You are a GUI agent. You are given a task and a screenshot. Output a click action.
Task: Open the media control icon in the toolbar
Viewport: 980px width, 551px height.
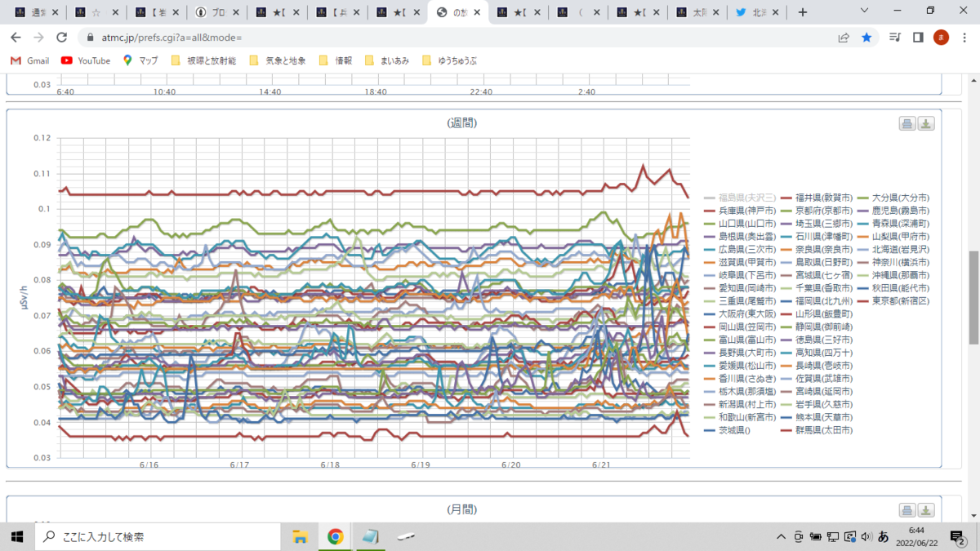pyautogui.click(x=895, y=38)
